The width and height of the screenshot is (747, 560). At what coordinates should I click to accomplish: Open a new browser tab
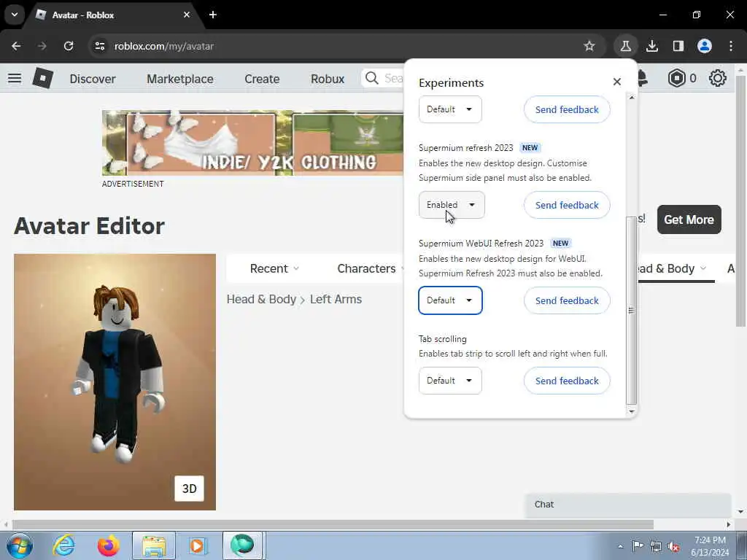213,15
